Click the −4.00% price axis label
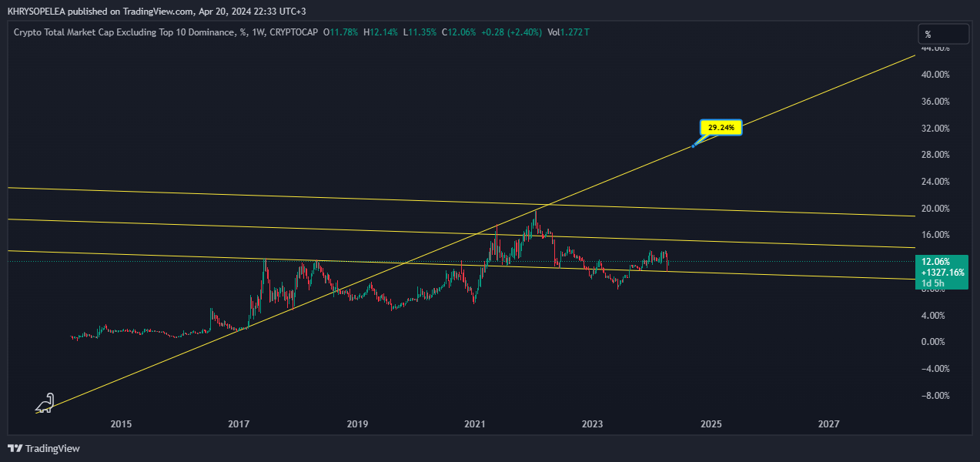The height and width of the screenshot is (462, 980). click(935, 369)
